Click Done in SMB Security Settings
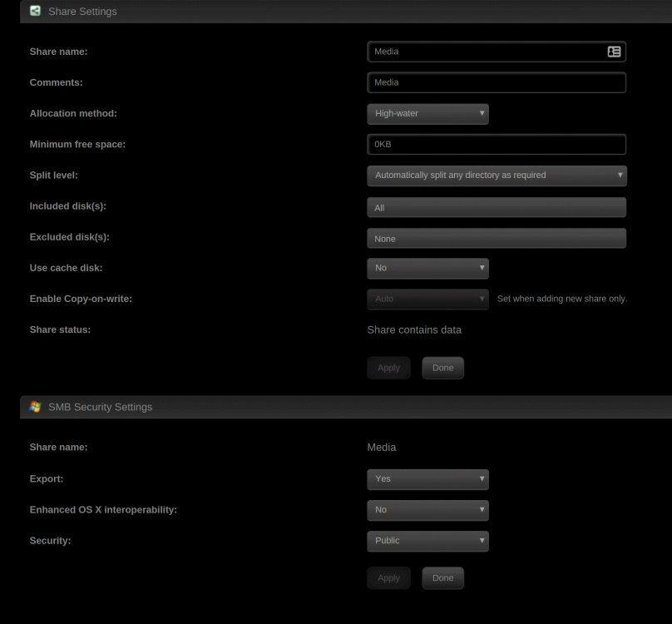Screen dimensions: 672x624 tap(442, 578)
